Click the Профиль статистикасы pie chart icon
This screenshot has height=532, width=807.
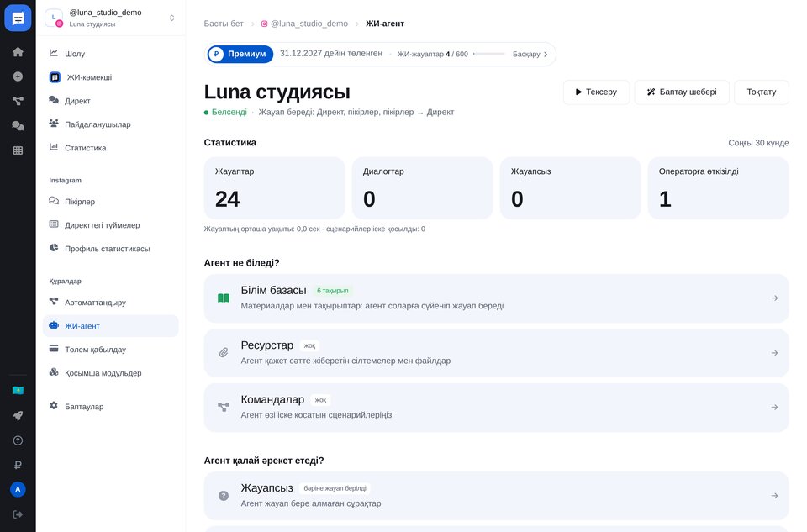point(54,248)
